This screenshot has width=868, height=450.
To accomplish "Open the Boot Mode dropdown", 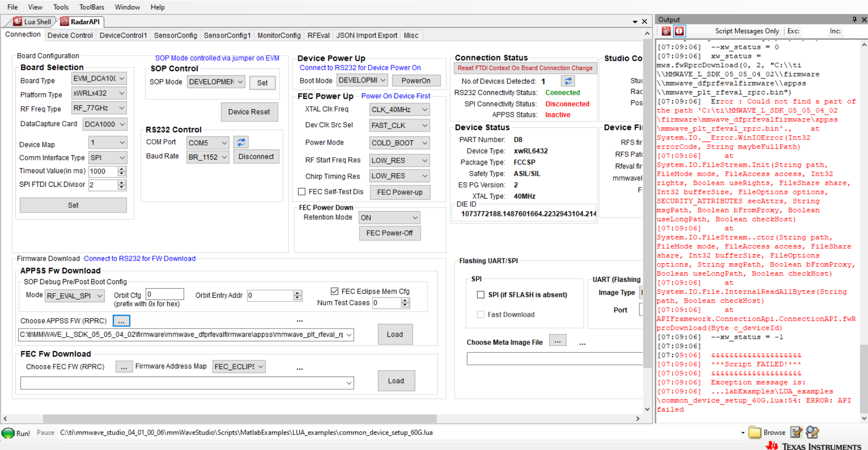I will [x=362, y=80].
